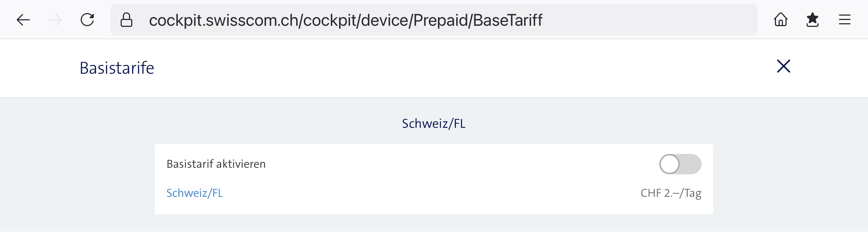Viewport: 868px width, 236px height.
Task: Go back to the previous page
Action: pyautogui.click(x=23, y=20)
